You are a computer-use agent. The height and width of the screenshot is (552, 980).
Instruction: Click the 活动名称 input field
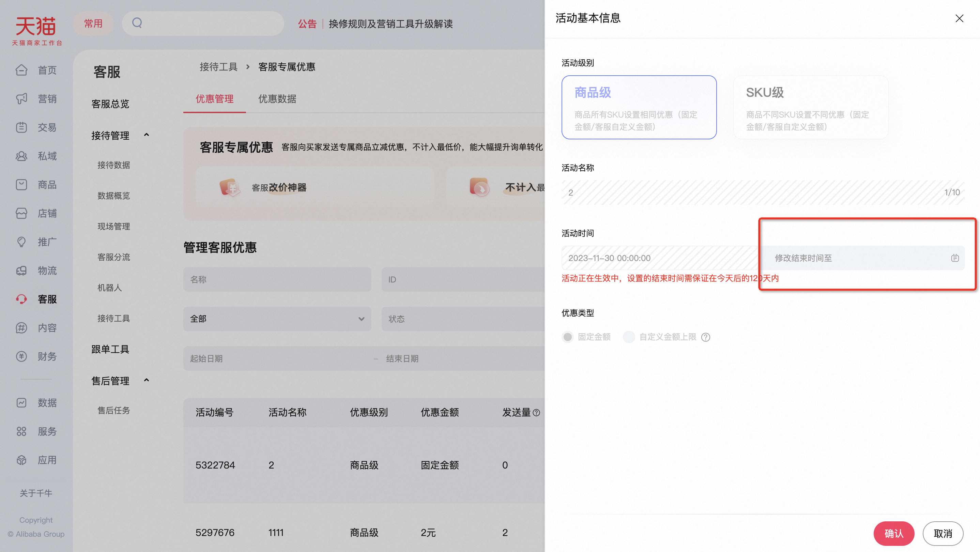point(763,192)
